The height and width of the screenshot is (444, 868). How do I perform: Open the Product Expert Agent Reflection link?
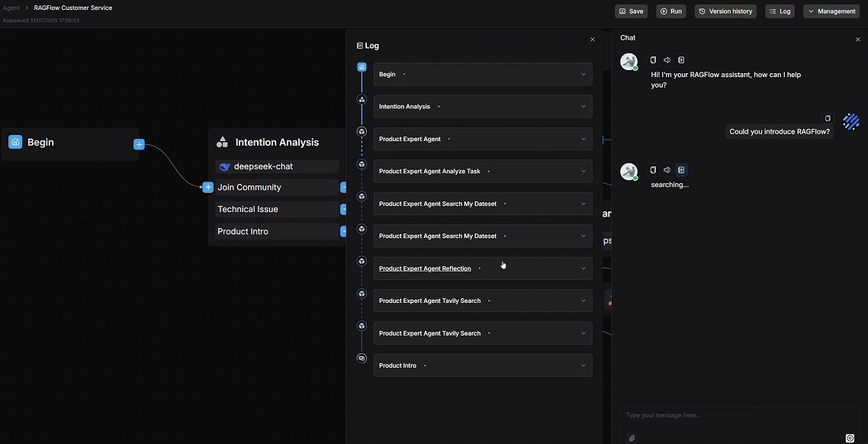tap(425, 269)
